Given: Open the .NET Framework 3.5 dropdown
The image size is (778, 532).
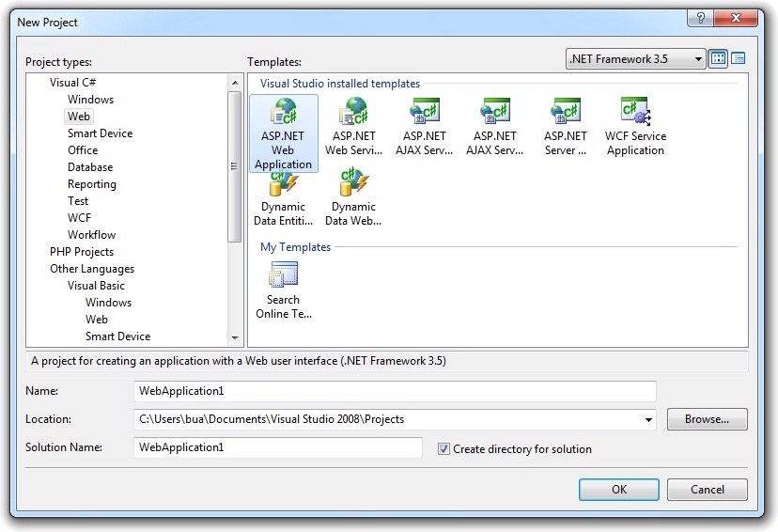Looking at the screenshot, I should (635, 59).
